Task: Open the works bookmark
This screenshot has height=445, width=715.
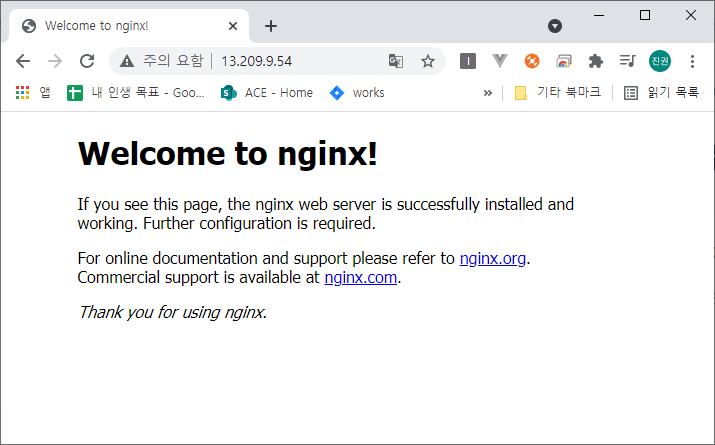Action: (357, 93)
